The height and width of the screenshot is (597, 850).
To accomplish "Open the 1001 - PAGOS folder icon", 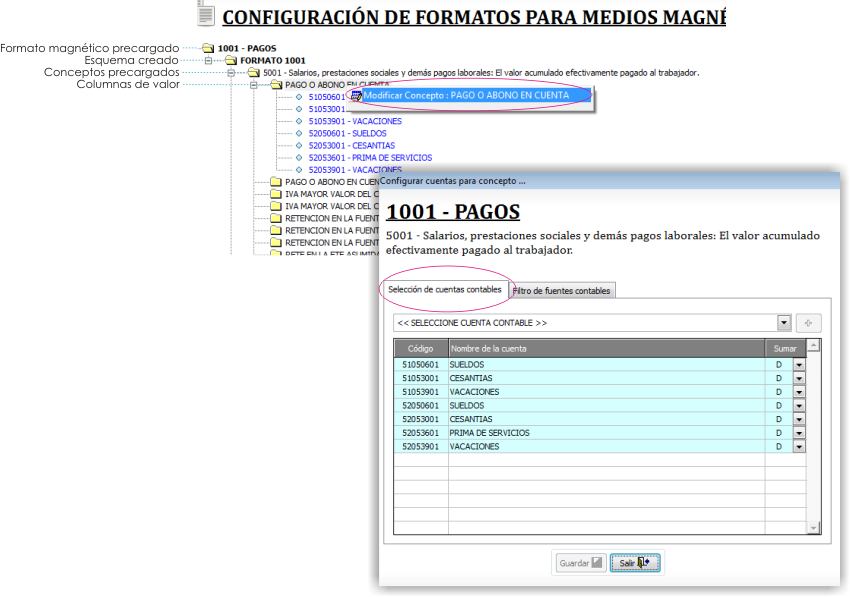I will 209,48.
